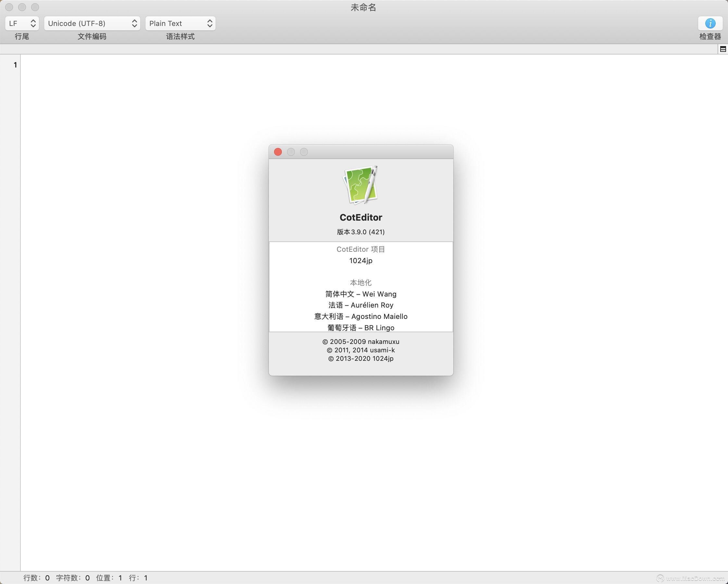
Task: Close the CotEditor about window
Action: point(278,152)
